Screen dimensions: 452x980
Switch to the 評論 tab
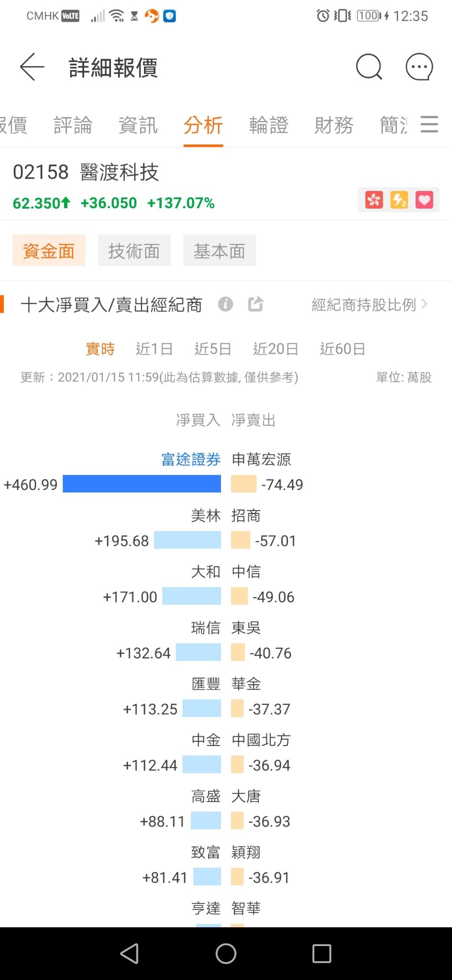[73, 125]
